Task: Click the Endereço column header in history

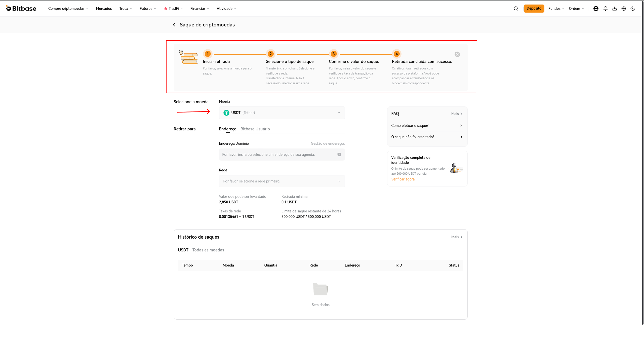Action: [x=352, y=265]
